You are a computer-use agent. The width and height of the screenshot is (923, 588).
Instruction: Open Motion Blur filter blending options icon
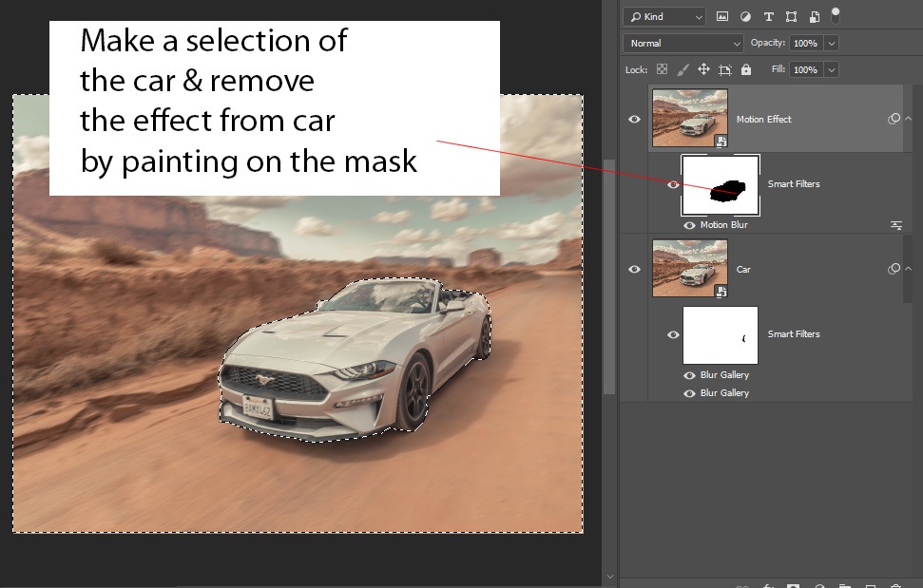point(895,225)
